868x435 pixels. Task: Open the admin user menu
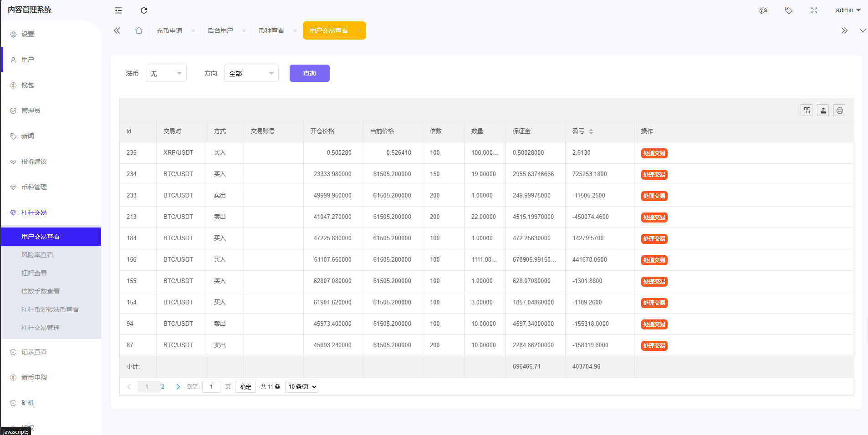[x=848, y=10]
